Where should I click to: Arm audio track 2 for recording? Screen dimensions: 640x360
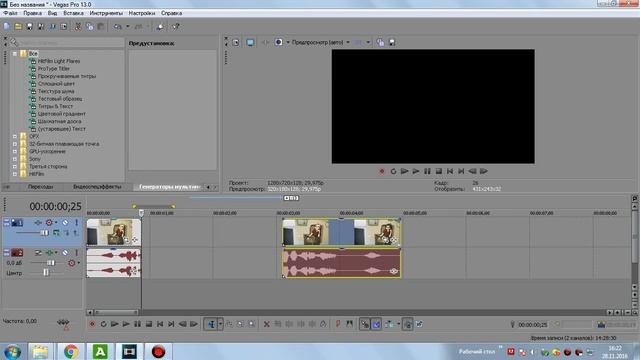(x=72, y=263)
